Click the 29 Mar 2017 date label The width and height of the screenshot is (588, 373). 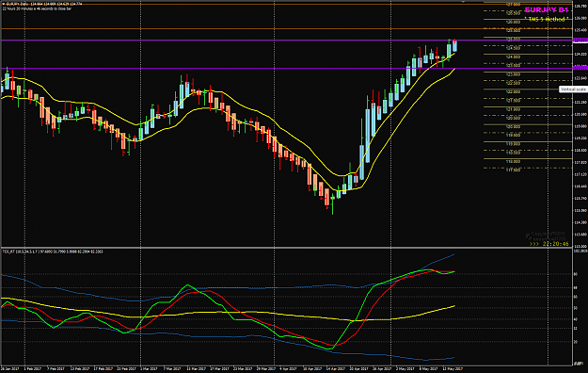click(266, 369)
